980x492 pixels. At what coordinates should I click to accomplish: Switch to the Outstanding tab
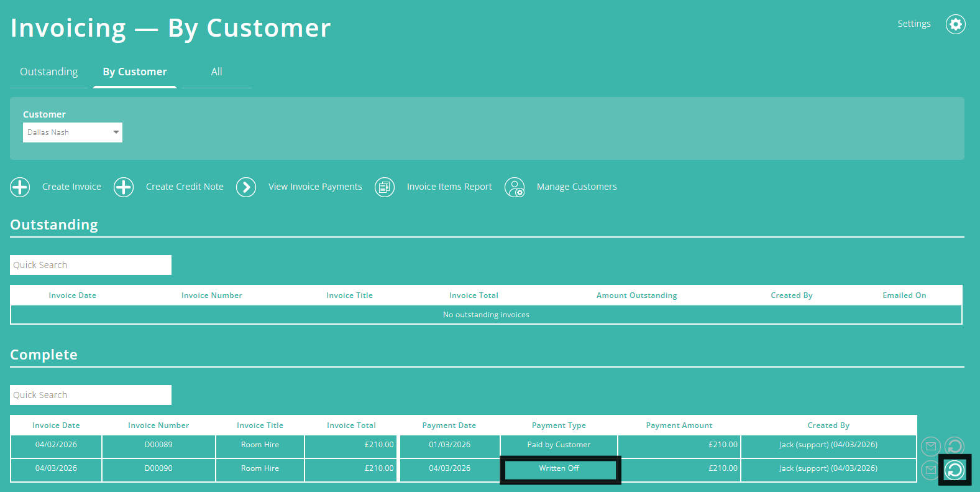49,72
